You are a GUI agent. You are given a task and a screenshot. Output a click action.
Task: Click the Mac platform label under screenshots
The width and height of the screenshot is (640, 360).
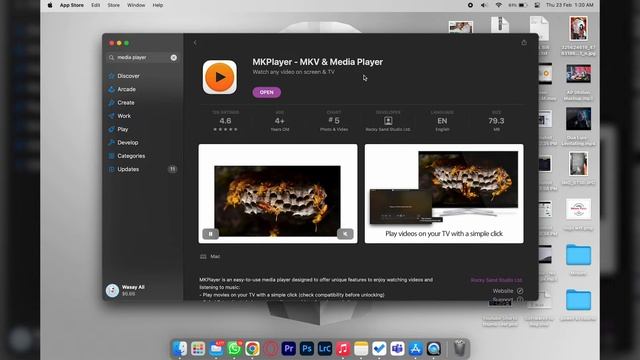pos(210,256)
